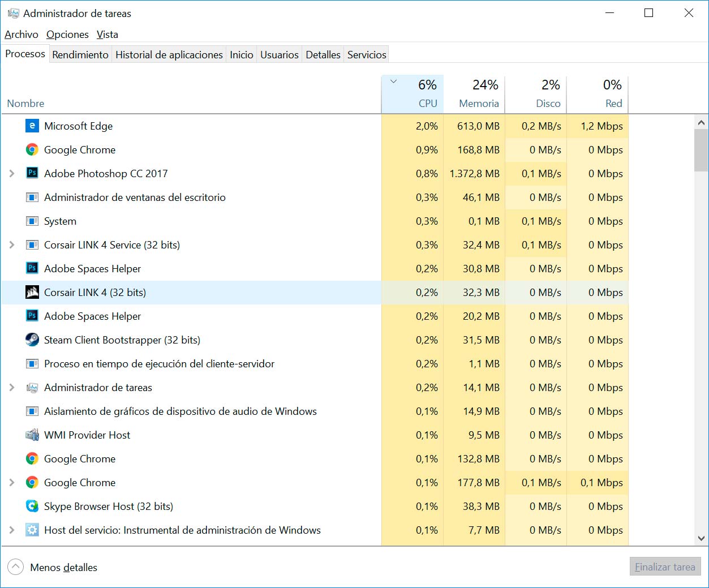Click the scrollbar down arrow

[701, 538]
